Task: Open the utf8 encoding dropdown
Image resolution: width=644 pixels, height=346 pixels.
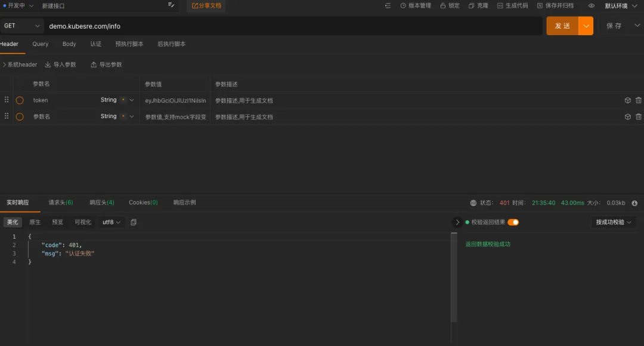Action: (112, 223)
